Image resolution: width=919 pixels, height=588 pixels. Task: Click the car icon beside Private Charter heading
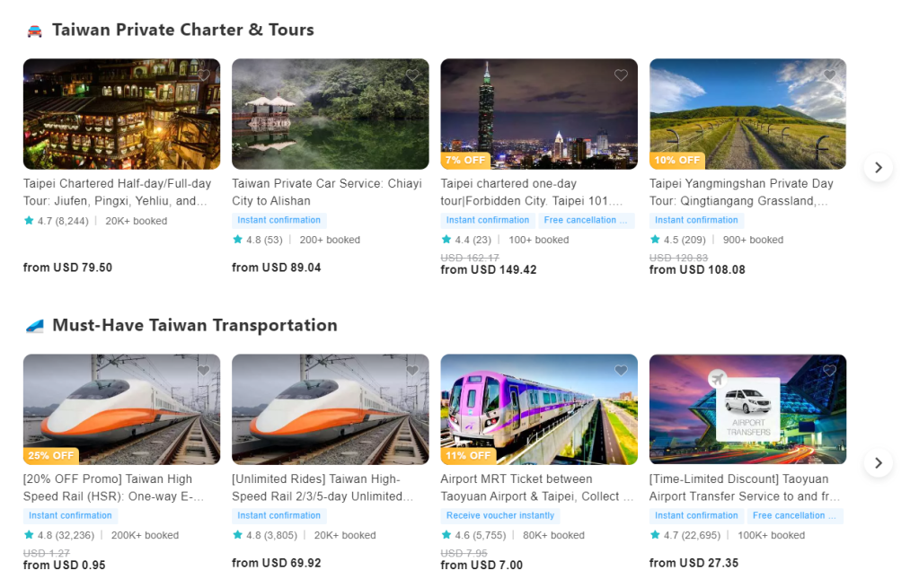tap(34, 31)
